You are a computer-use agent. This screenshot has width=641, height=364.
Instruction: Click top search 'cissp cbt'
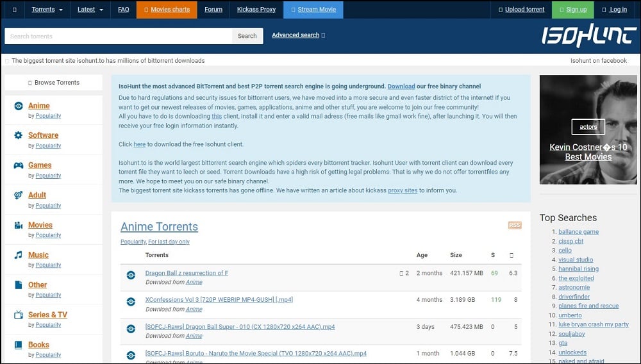(x=570, y=241)
